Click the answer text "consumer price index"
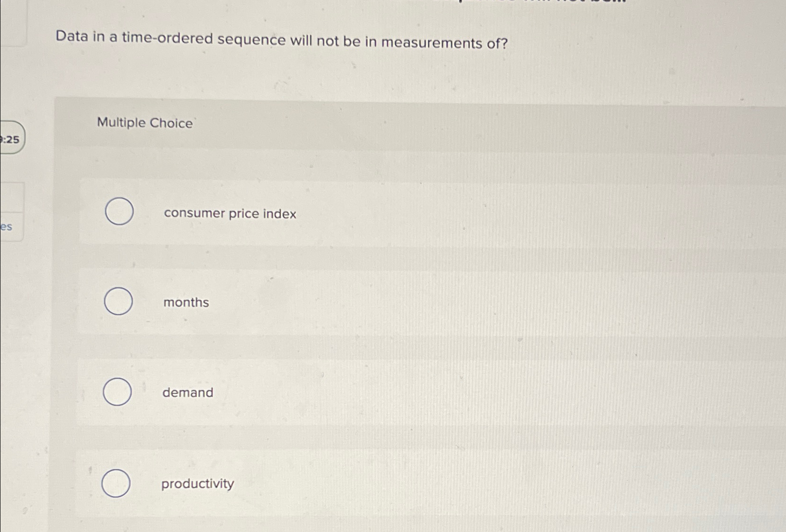The image size is (786, 532). point(230,214)
